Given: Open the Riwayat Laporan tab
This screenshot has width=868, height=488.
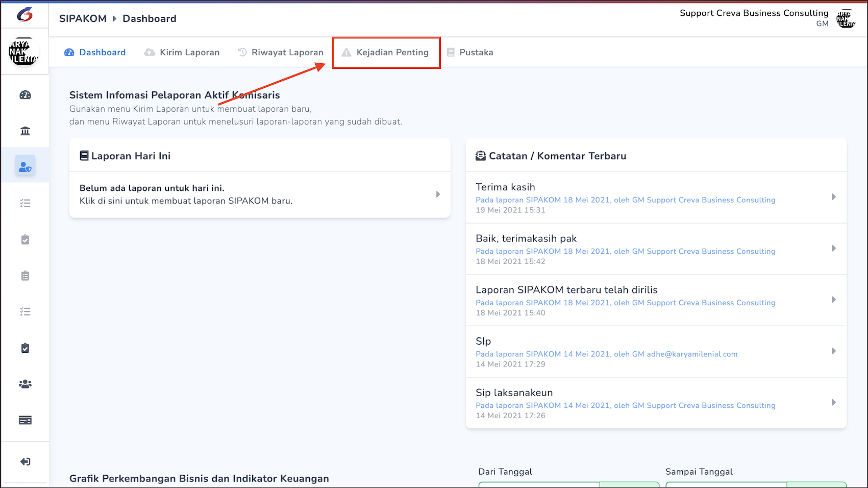Looking at the screenshot, I should pyautogui.click(x=281, y=53).
